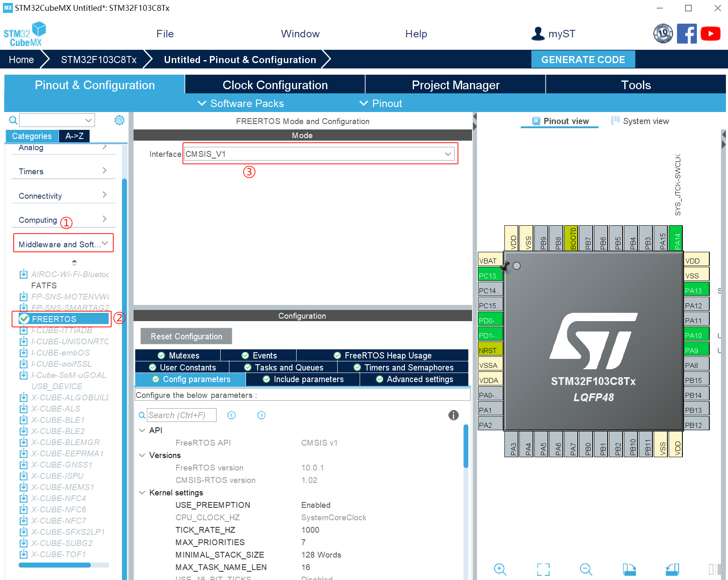
Task: Switch to System view
Action: coord(640,121)
